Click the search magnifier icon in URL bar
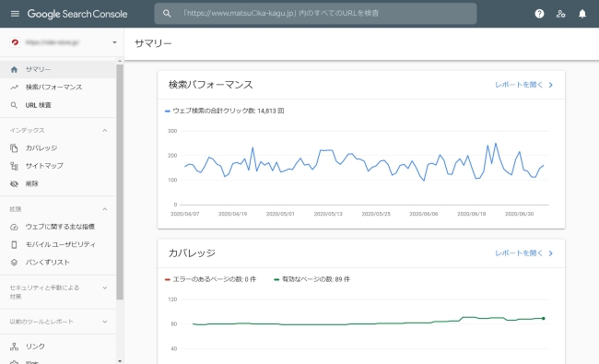599x364 pixels. click(167, 14)
